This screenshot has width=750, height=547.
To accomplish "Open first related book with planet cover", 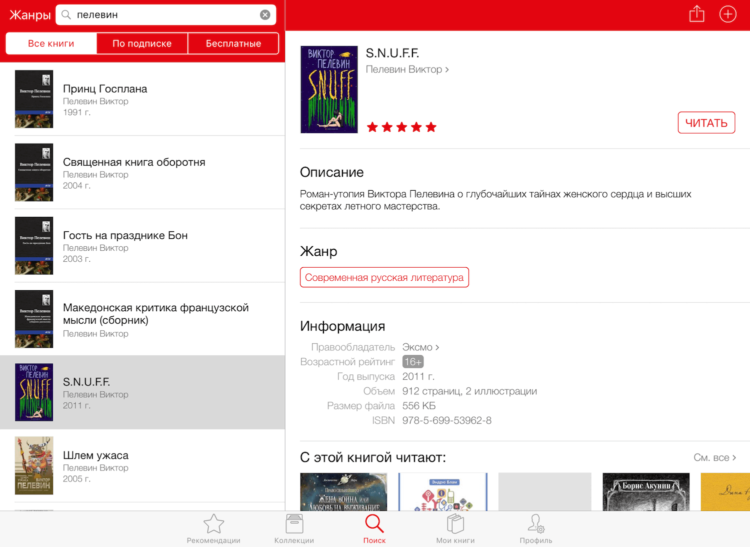I will coord(343,492).
